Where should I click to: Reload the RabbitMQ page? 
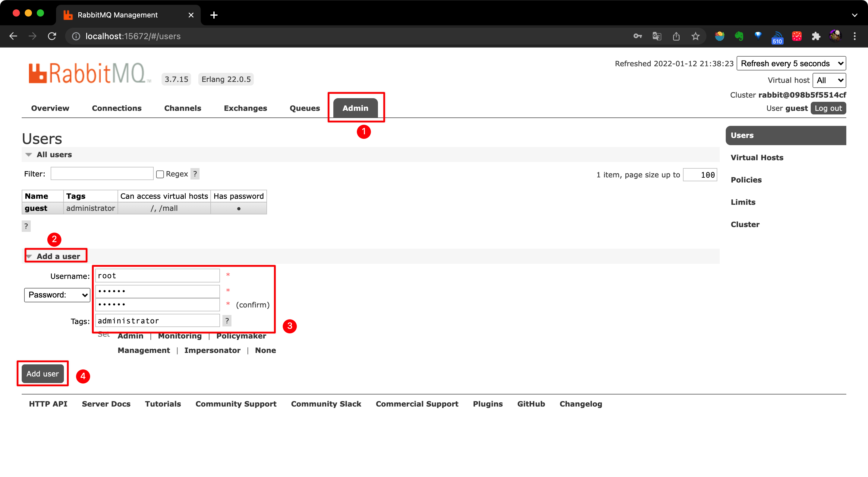click(x=52, y=36)
